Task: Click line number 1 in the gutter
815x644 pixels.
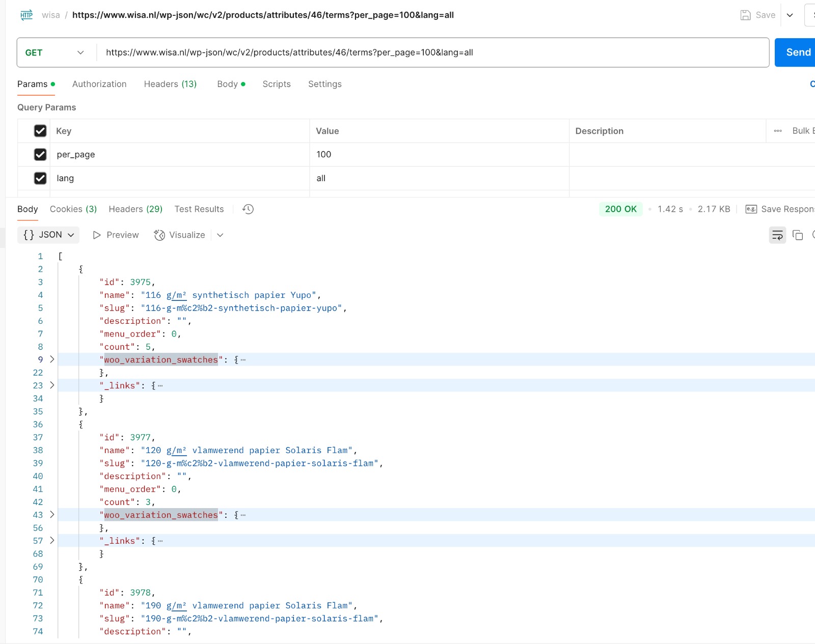Action: [40, 256]
